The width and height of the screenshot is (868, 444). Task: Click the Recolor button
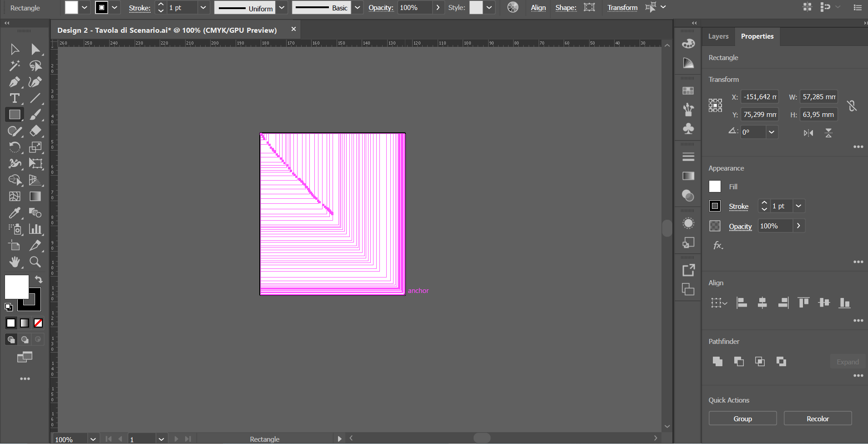coord(818,418)
